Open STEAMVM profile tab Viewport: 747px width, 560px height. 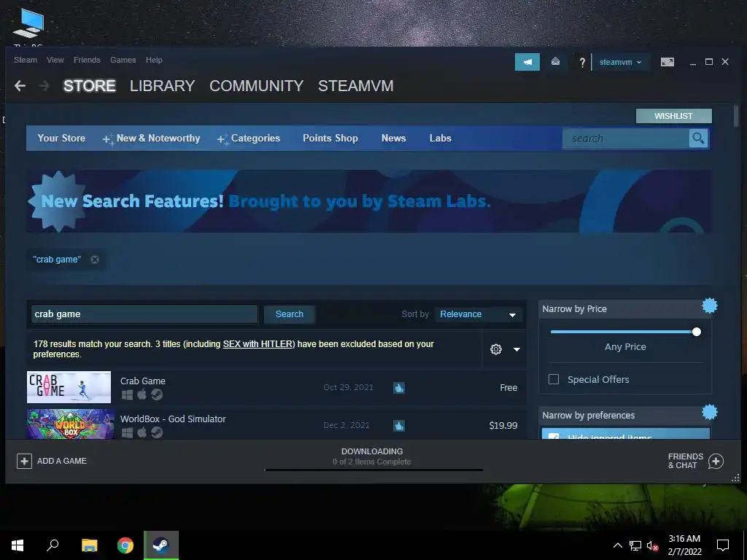[x=356, y=86]
